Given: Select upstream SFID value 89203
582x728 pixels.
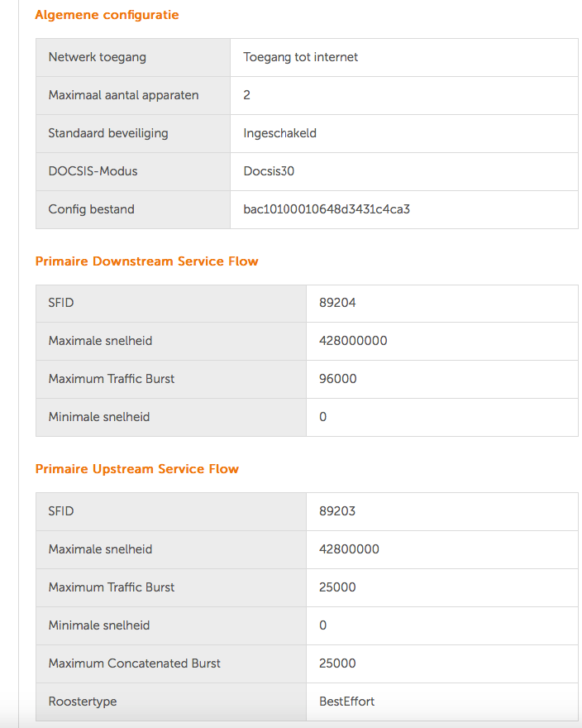Looking at the screenshot, I should tap(337, 511).
